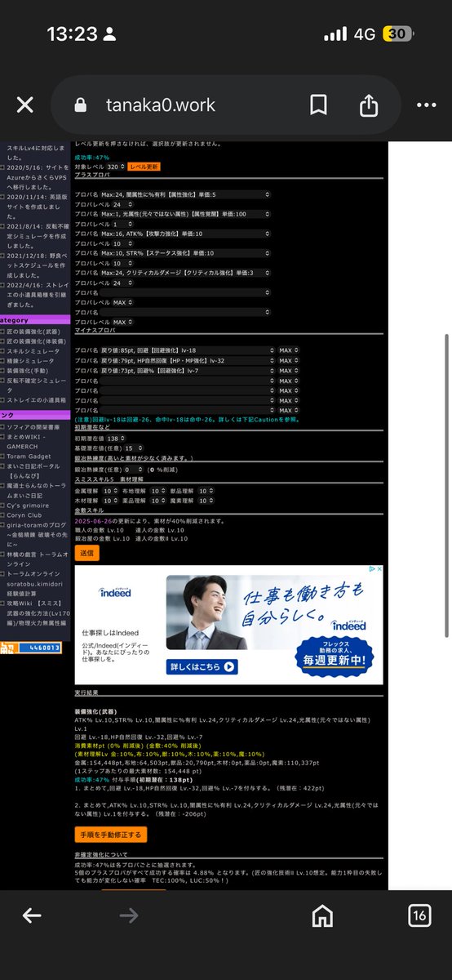Screen dimensions: 452x980
Task: Open 金属理解 level dropdown
Action: (x=113, y=491)
